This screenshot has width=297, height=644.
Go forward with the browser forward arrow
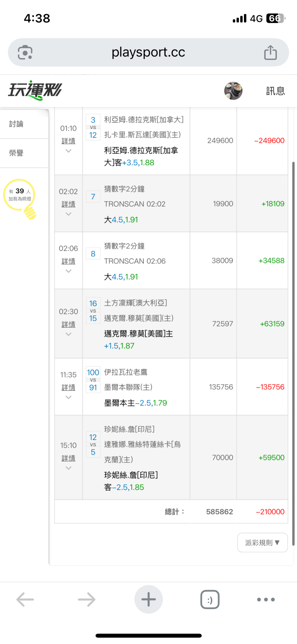(87, 599)
